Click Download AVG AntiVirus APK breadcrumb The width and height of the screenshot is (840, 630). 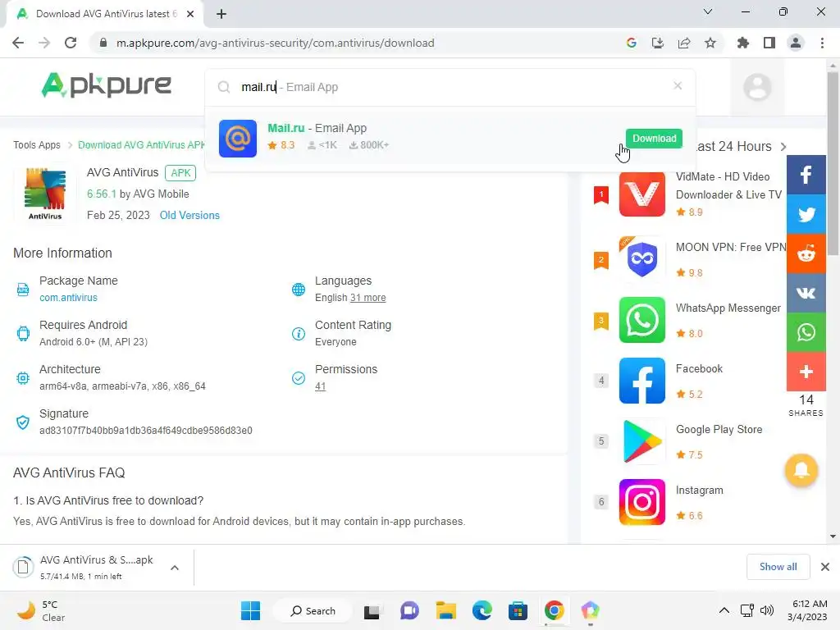[x=141, y=145]
